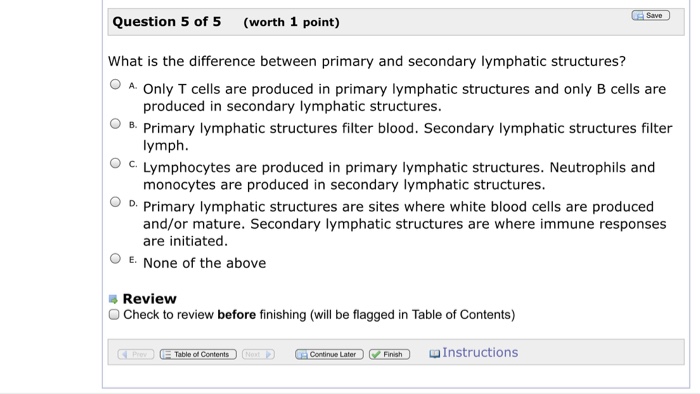700x394 pixels.
Task: Select radio button for answer A
Action: [x=115, y=84]
